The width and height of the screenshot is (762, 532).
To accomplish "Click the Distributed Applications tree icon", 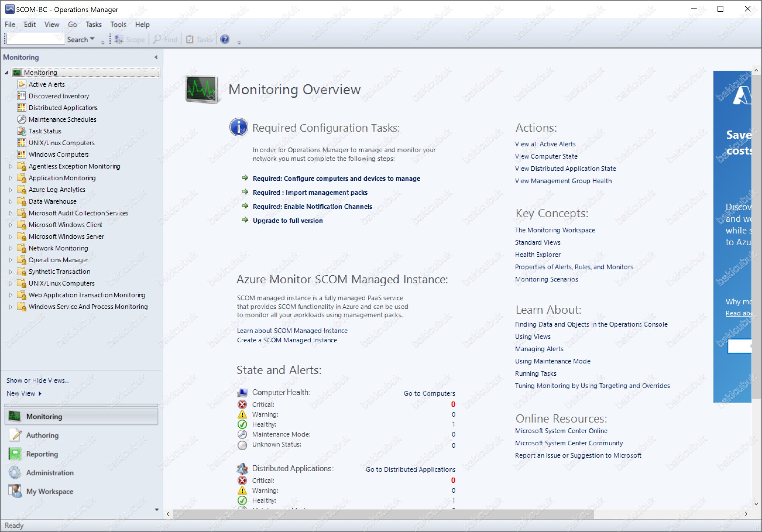I will point(21,107).
